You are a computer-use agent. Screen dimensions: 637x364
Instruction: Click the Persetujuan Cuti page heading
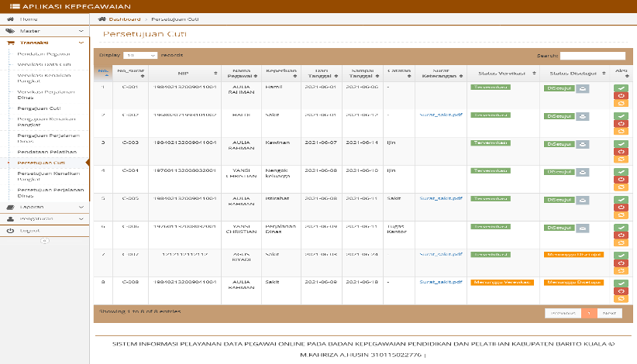145,34
